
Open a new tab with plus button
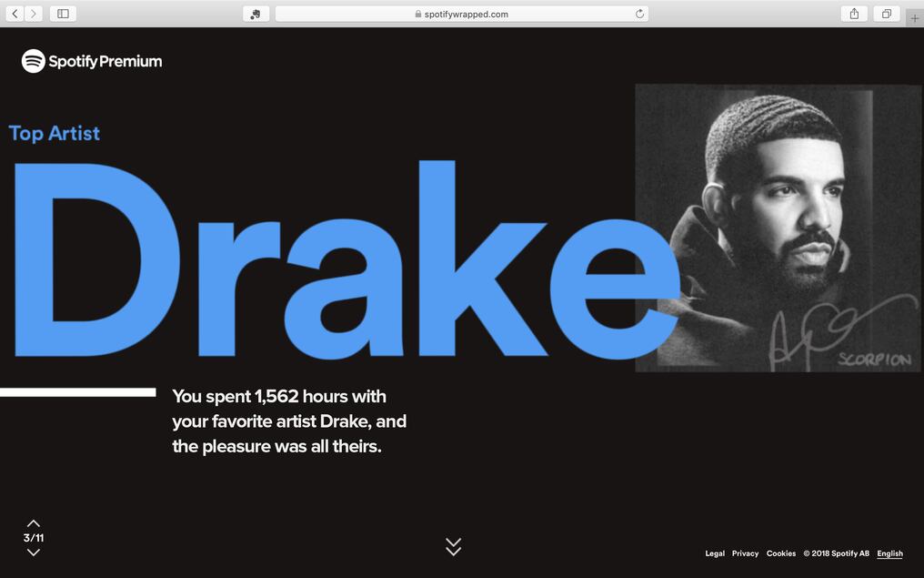(x=915, y=18)
